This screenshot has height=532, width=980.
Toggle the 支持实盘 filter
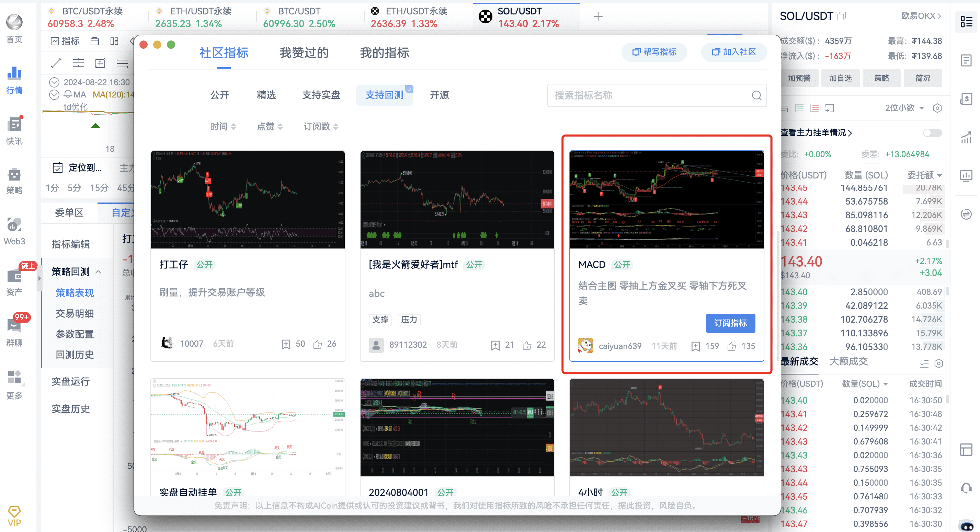[x=321, y=95]
